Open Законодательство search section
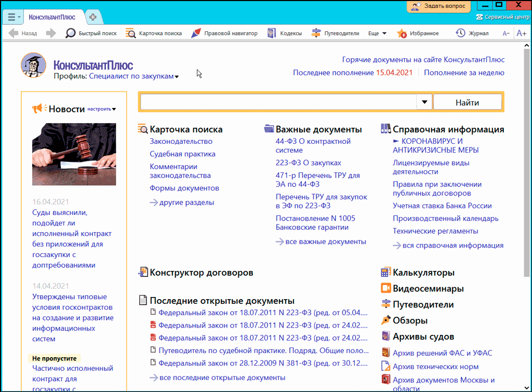Image resolution: width=532 pixels, height=392 pixels. pyautogui.click(x=181, y=141)
